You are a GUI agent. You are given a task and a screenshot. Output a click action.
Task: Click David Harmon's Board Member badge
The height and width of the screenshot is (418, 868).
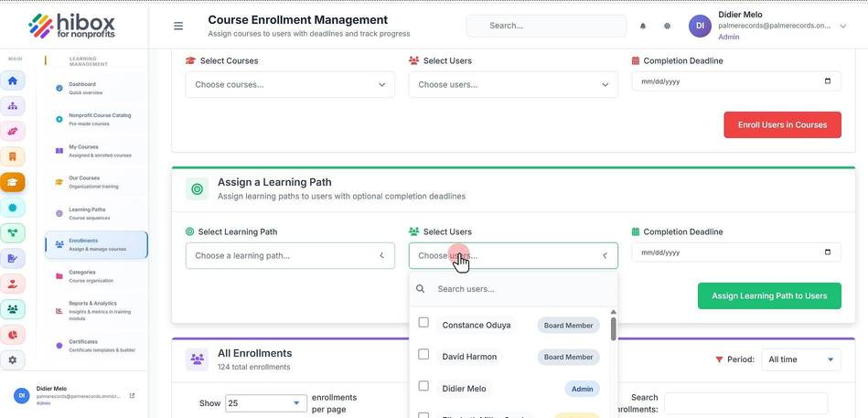pyautogui.click(x=568, y=357)
